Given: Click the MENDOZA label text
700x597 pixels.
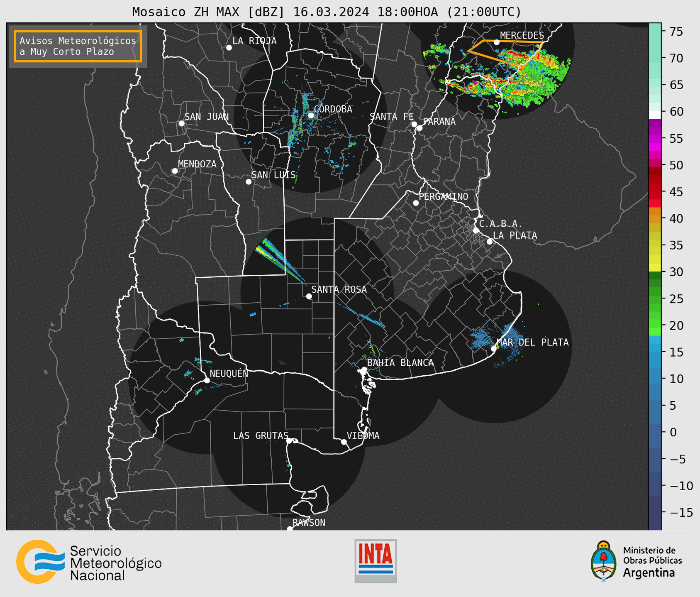Looking at the screenshot, I should (197, 164).
